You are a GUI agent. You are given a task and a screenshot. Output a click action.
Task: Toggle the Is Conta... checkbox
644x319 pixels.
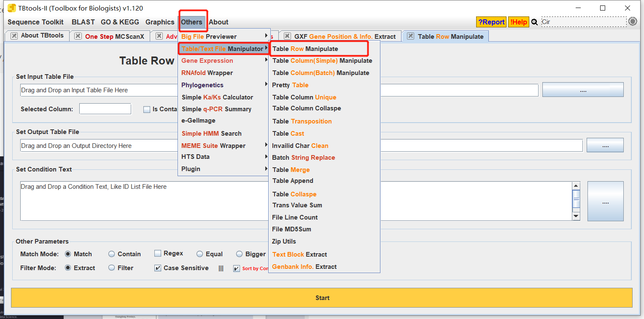[x=147, y=110]
